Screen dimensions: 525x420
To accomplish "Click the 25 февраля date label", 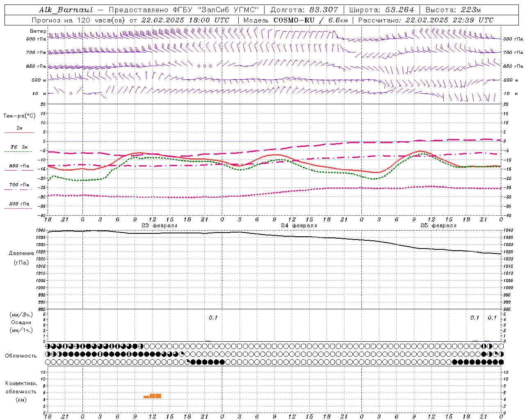I will tap(438, 226).
